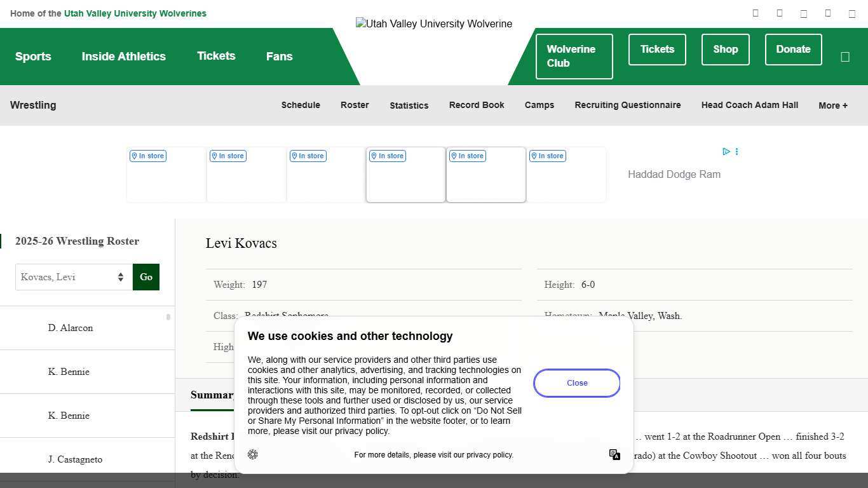
Task: Select D. Alarcon from the roster list
Action: pyautogui.click(x=71, y=328)
